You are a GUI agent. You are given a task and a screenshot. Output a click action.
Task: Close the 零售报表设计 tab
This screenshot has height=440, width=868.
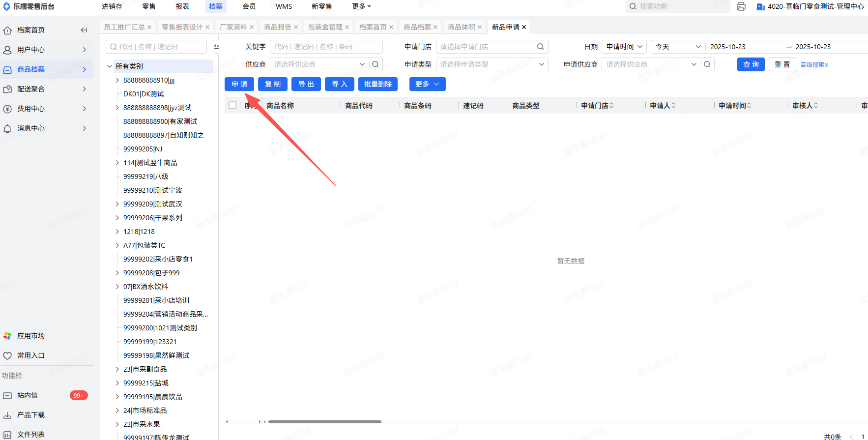tap(207, 27)
